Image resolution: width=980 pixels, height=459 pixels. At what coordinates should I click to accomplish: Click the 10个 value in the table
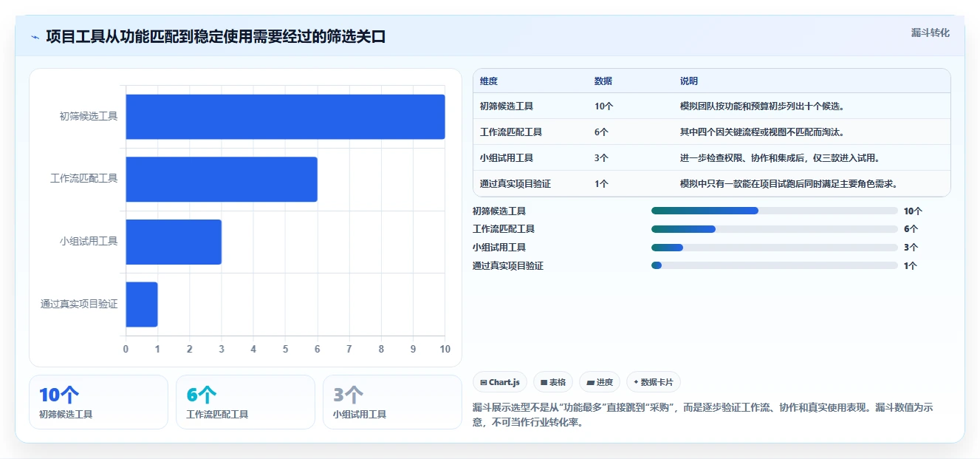604,106
